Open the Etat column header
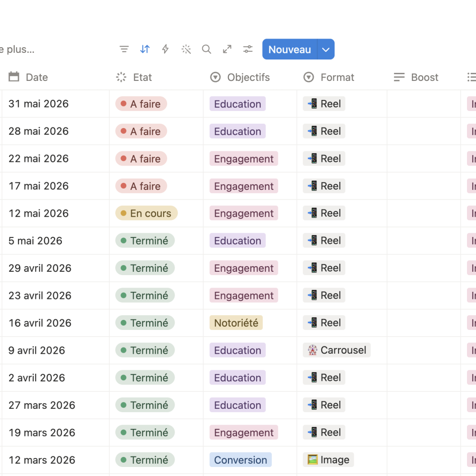Viewport: 476px width, 476px height. tap(156, 78)
